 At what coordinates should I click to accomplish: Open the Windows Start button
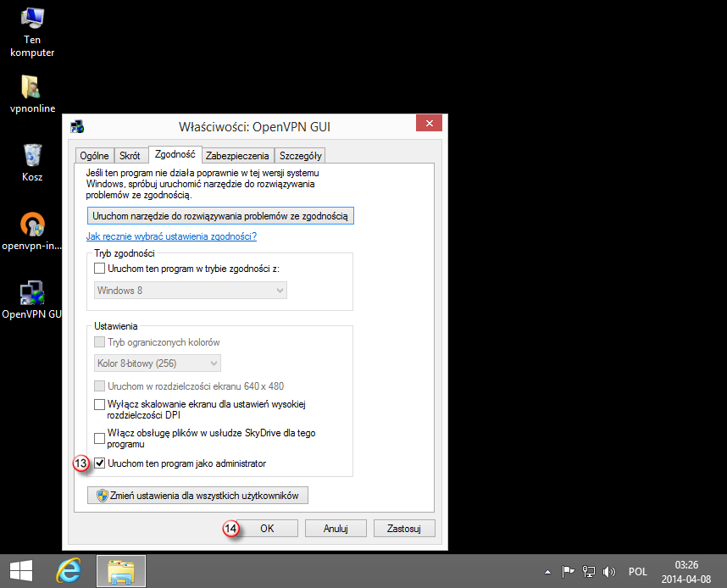[21, 571]
